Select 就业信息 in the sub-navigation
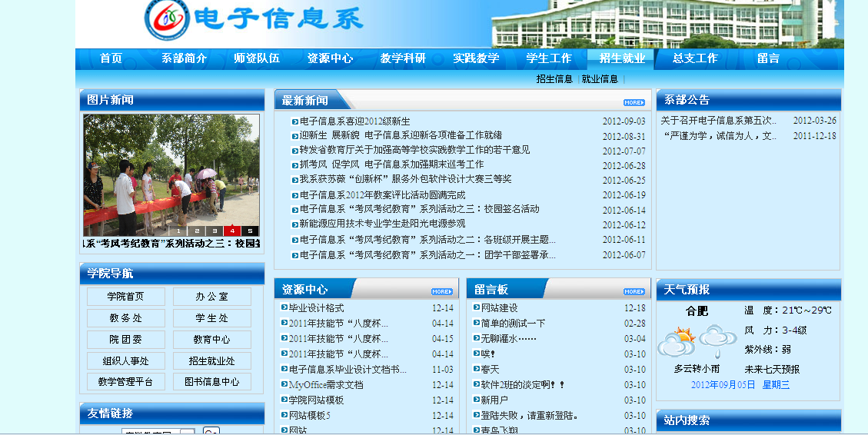 600,79
